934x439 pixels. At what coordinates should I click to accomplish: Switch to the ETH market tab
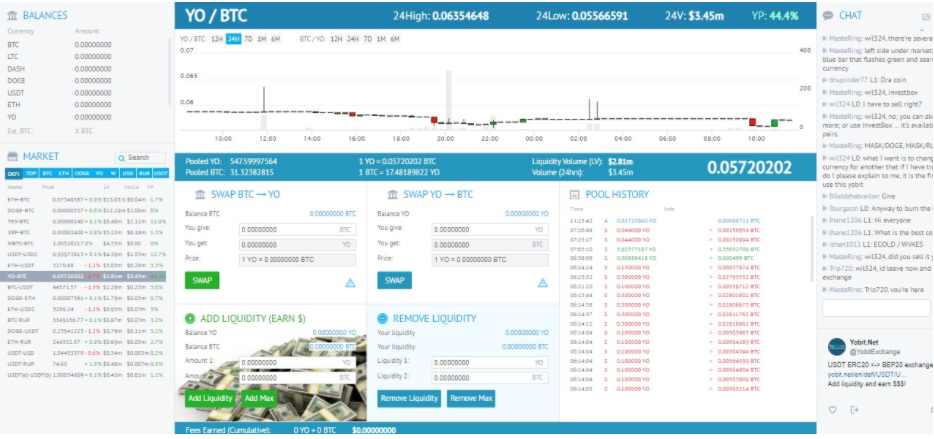(64, 173)
